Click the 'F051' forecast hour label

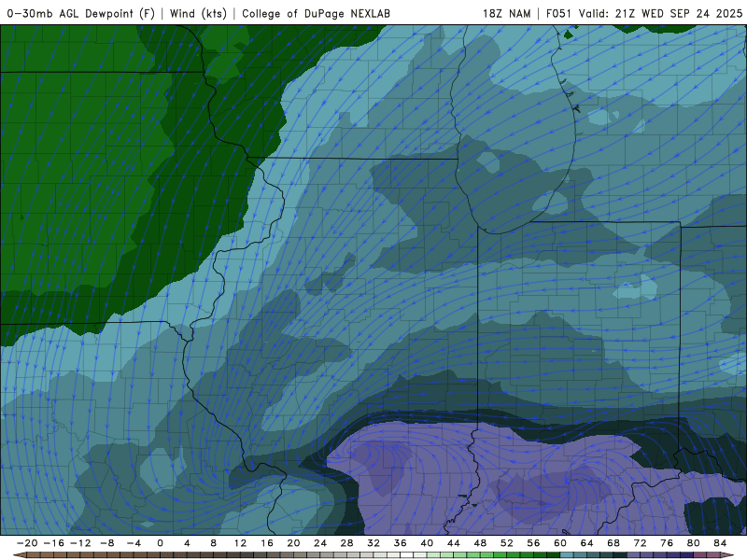click(558, 13)
